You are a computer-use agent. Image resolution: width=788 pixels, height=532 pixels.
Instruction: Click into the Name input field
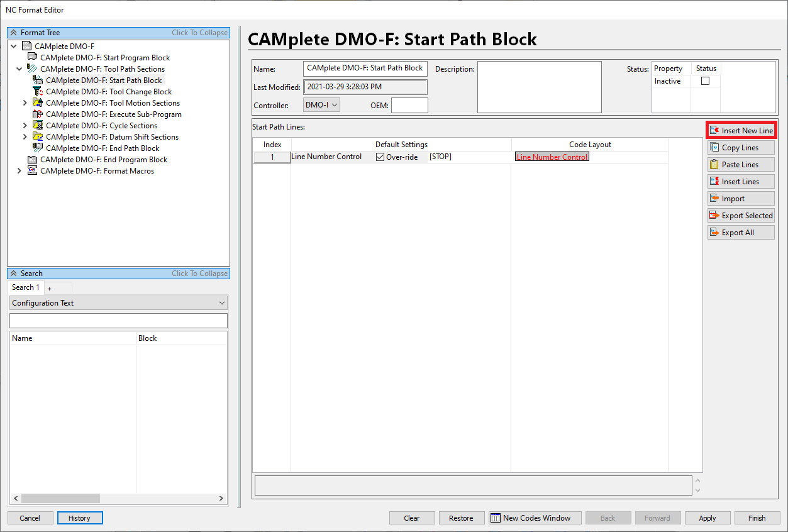coord(365,69)
